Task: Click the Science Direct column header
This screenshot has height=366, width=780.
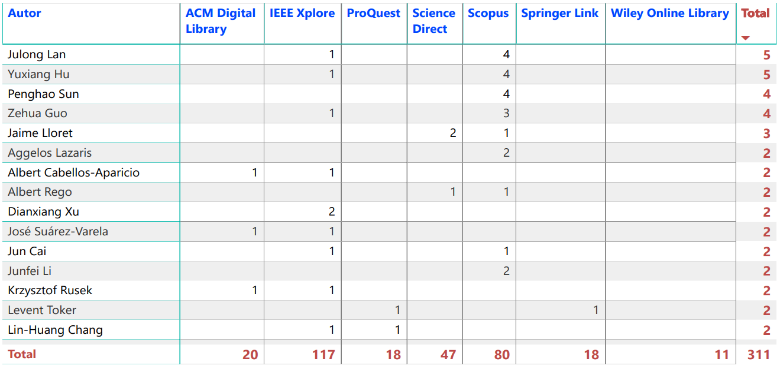Action: point(434,21)
